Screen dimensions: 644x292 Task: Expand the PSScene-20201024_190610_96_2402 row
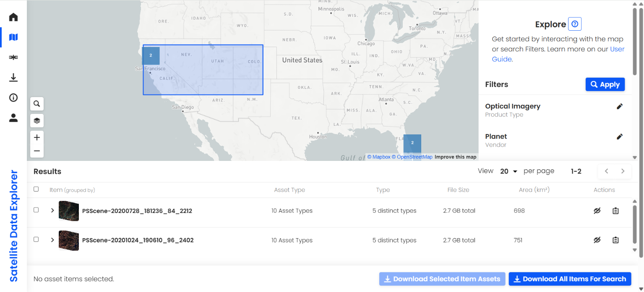point(52,240)
